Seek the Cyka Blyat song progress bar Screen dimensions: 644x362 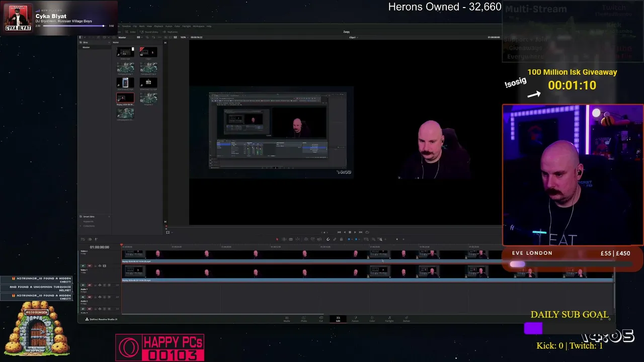(74, 26)
